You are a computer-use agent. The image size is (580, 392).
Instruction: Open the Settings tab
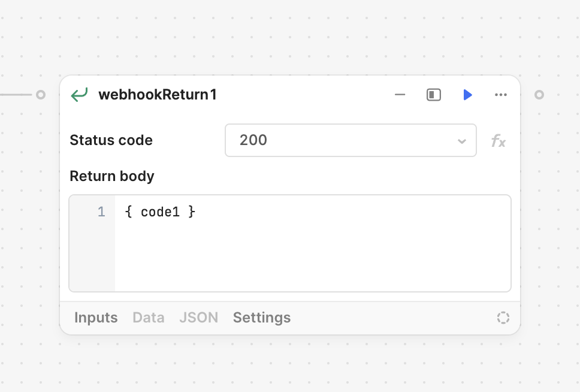click(x=262, y=318)
